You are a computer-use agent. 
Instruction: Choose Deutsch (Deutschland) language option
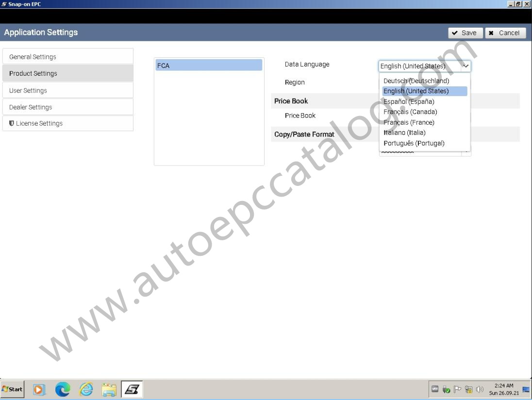[424, 81]
